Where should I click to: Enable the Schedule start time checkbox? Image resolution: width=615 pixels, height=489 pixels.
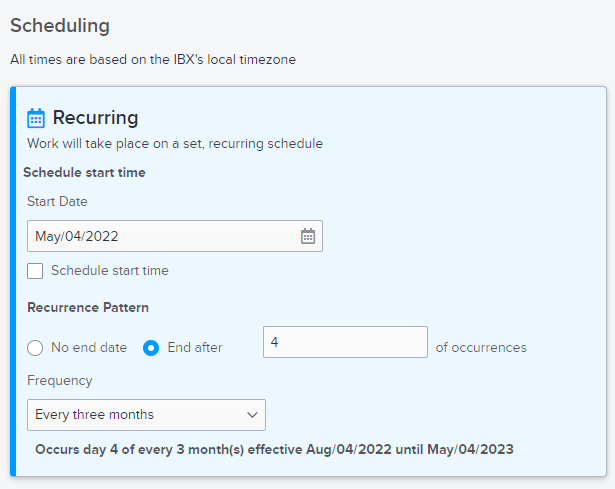pos(35,271)
